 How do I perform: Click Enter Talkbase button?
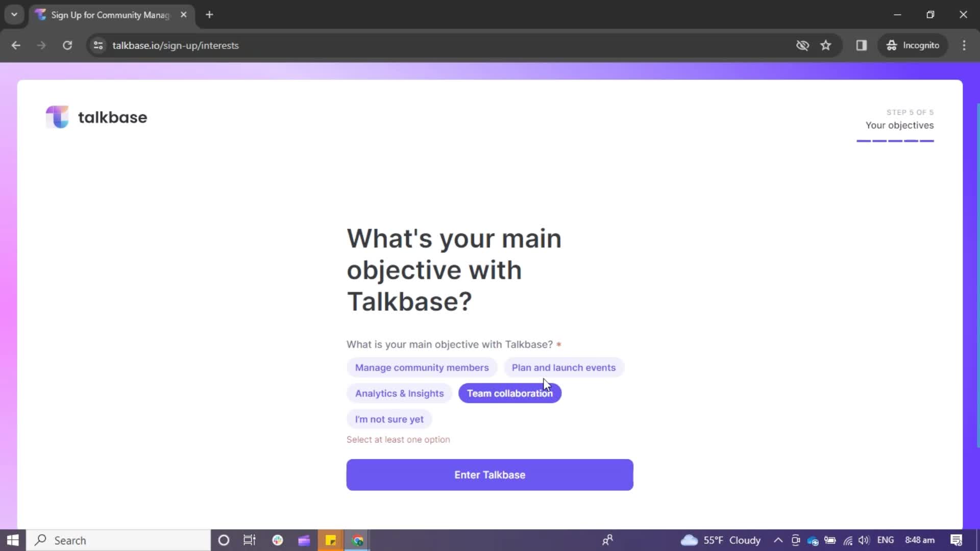click(x=490, y=474)
